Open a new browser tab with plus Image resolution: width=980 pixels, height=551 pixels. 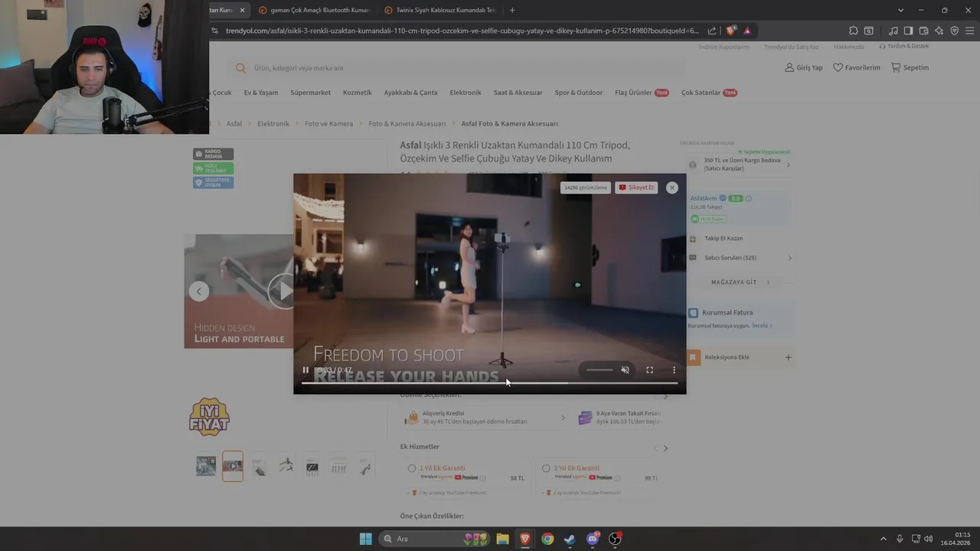512,10
